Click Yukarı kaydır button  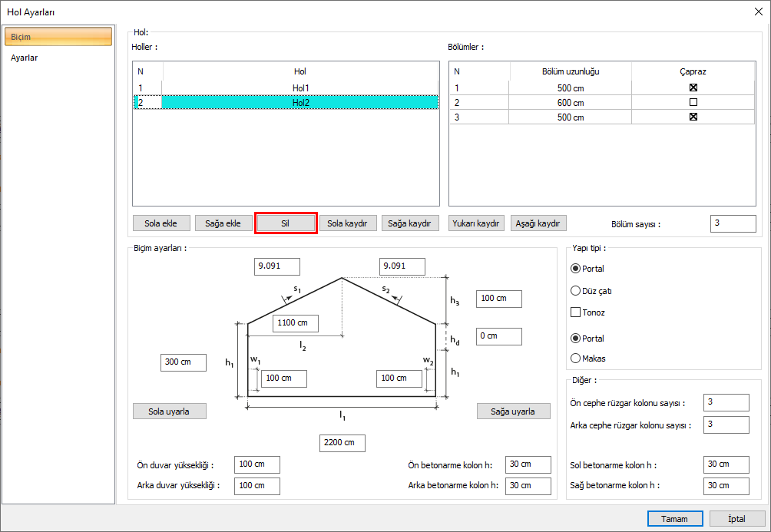pos(477,223)
